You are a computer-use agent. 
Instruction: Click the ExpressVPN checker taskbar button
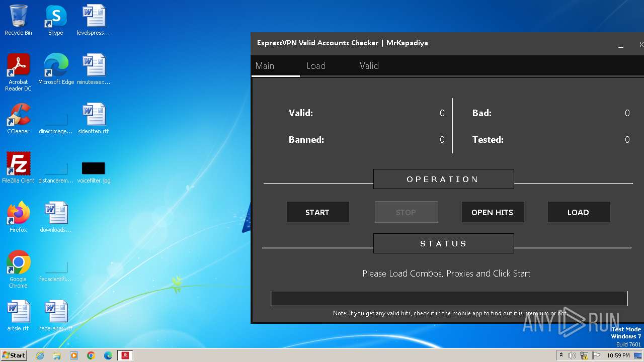coord(125,355)
